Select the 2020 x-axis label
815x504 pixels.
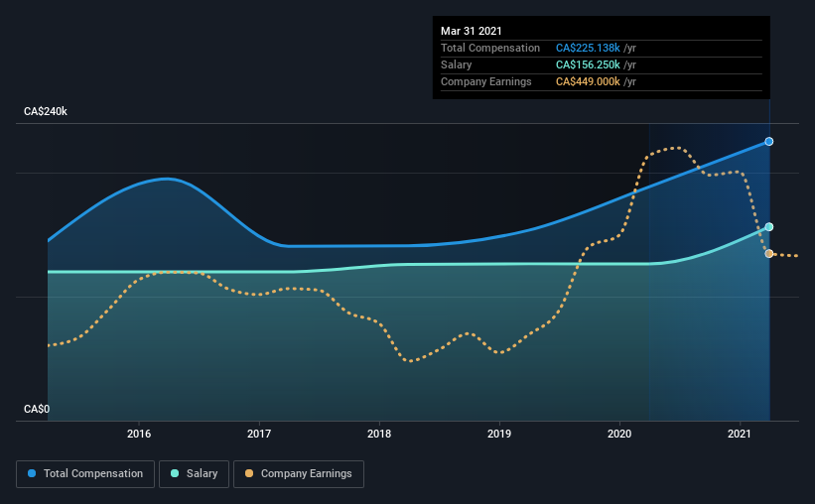tap(619, 434)
